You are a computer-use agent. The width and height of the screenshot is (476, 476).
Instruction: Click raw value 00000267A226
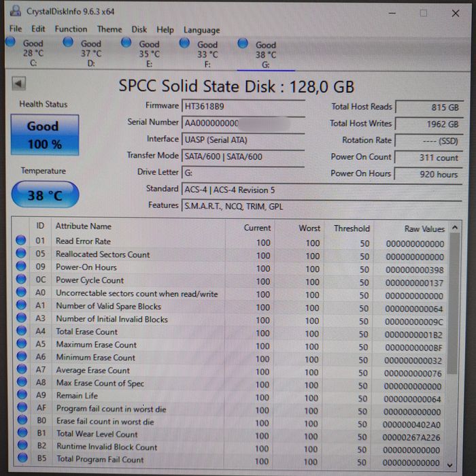click(x=411, y=437)
